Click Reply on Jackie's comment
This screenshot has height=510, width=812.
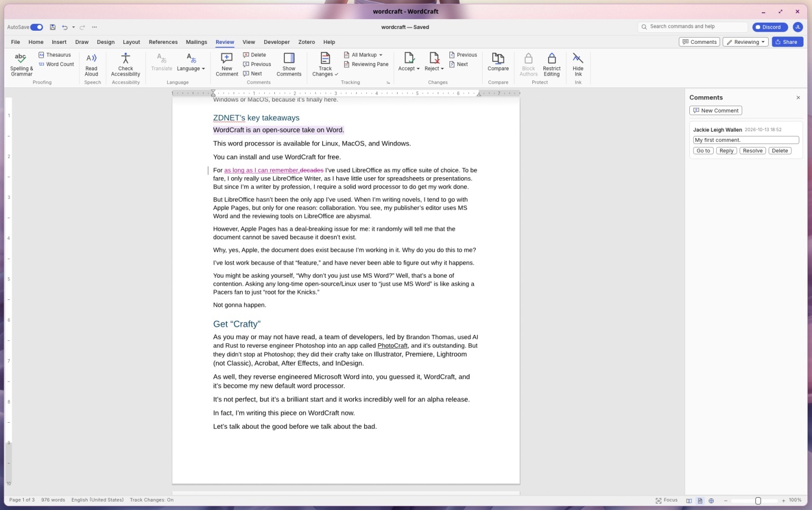click(x=726, y=151)
